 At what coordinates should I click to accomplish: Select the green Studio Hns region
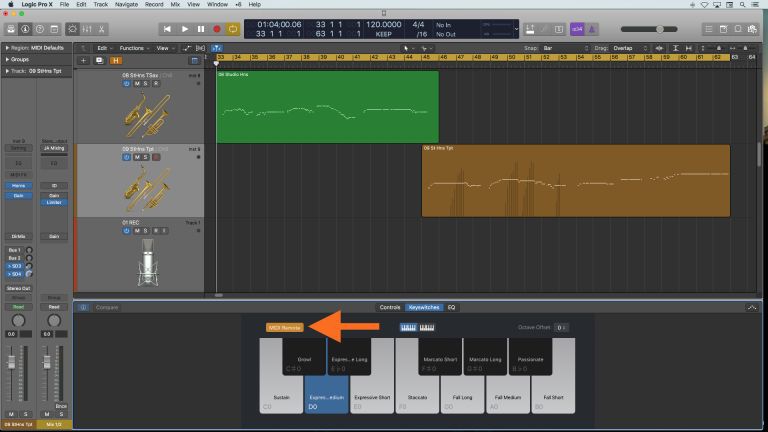click(x=328, y=107)
